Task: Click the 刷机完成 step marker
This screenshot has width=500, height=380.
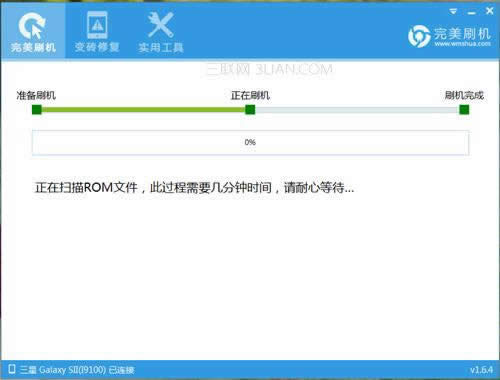Action: pyautogui.click(x=464, y=109)
